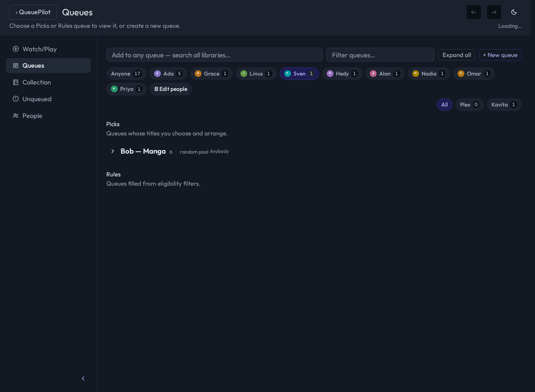Screen dimensions: 535x392
Task: Create a queue with New queue
Action: (500, 55)
